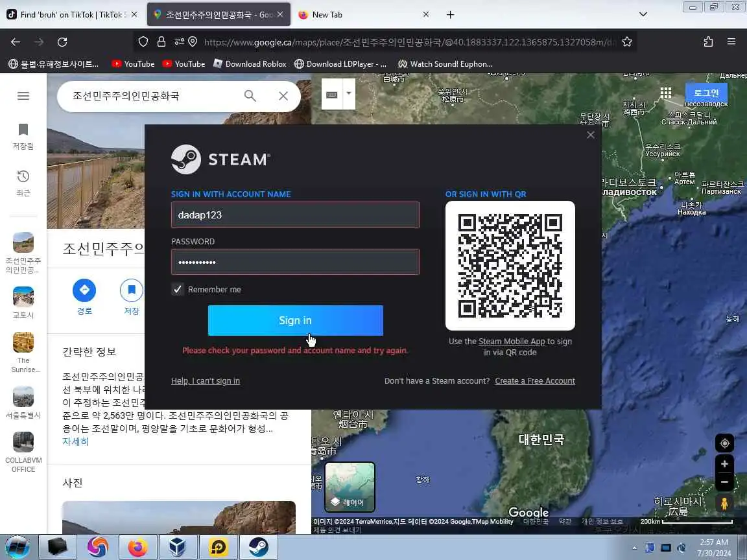This screenshot has height=560, width=747.
Task: Expand the list all tabs chevron
Action: [643, 15]
